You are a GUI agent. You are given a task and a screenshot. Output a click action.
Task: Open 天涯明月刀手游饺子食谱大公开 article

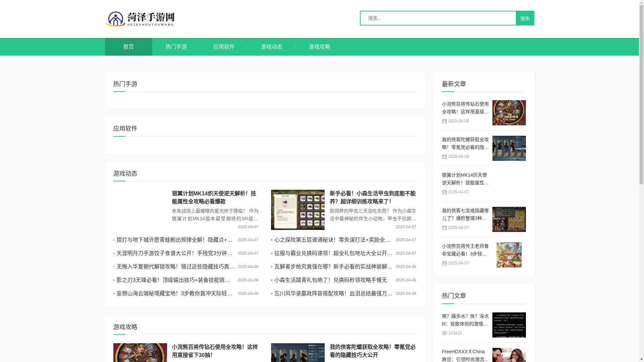click(175, 253)
